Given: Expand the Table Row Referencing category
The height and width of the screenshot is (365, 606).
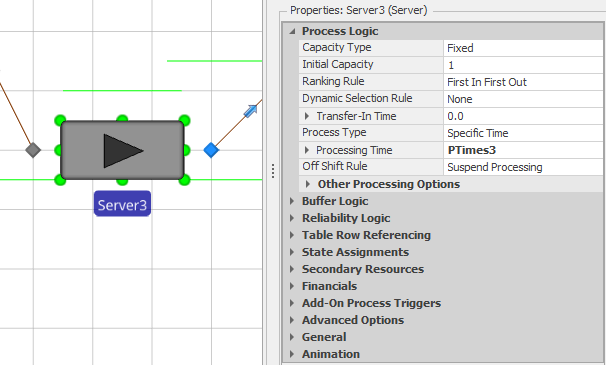Looking at the screenshot, I should 292,235.
